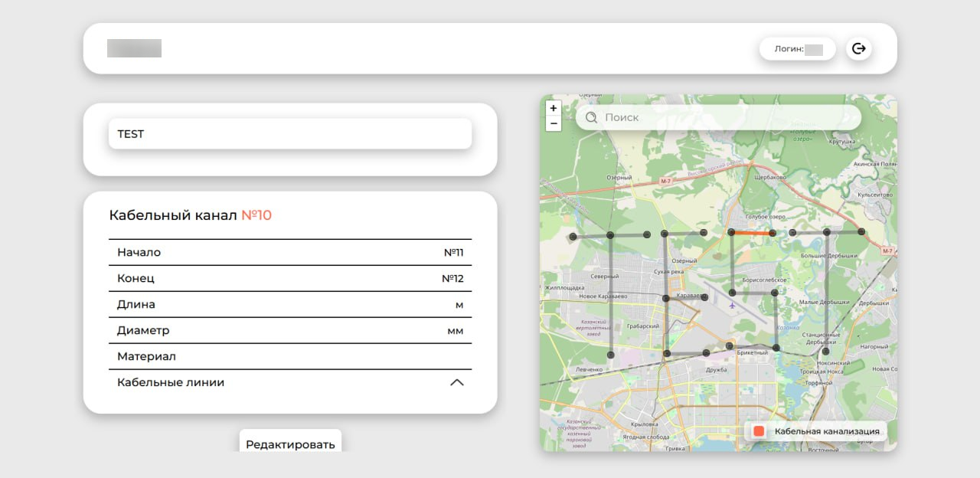Viewport: 980px width, 478px height.
Task: Select the orange highlighted cable segment on map
Action: pyautogui.click(x=752, y=233)
